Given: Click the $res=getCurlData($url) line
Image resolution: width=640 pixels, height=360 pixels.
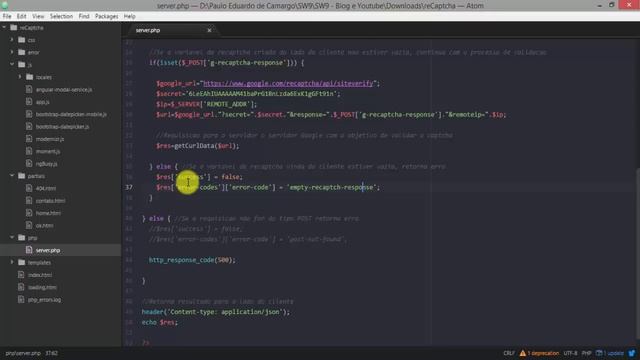Looking at the screenshot, I should click(198, 146).
